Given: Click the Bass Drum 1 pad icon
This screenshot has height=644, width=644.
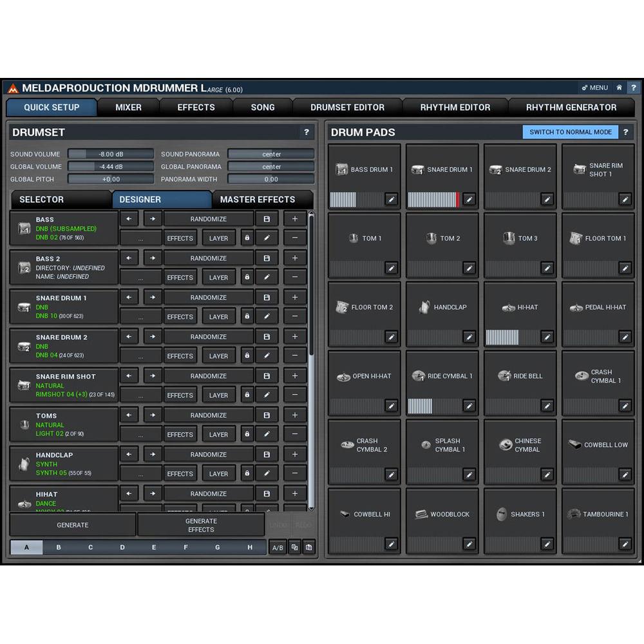Looking at the screenshot, I should click(x=341, y=169).
